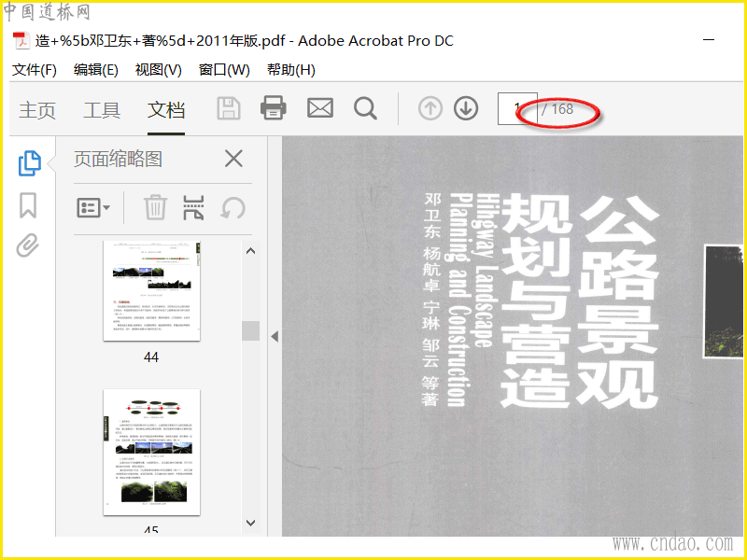The image size is (747, 560).
Task: Go to previous page arrow
Action: pyautogui.click(x=430, y=108)
